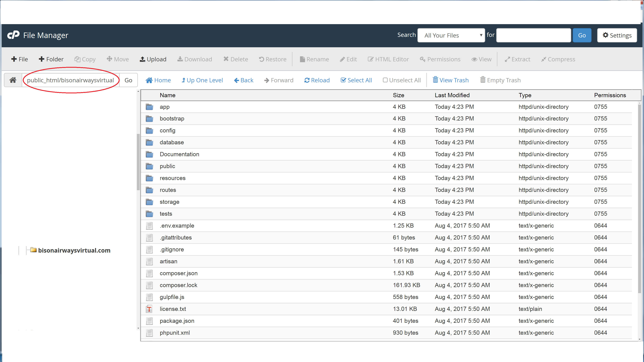Create a new folder with +Folder

click(51, 59)
